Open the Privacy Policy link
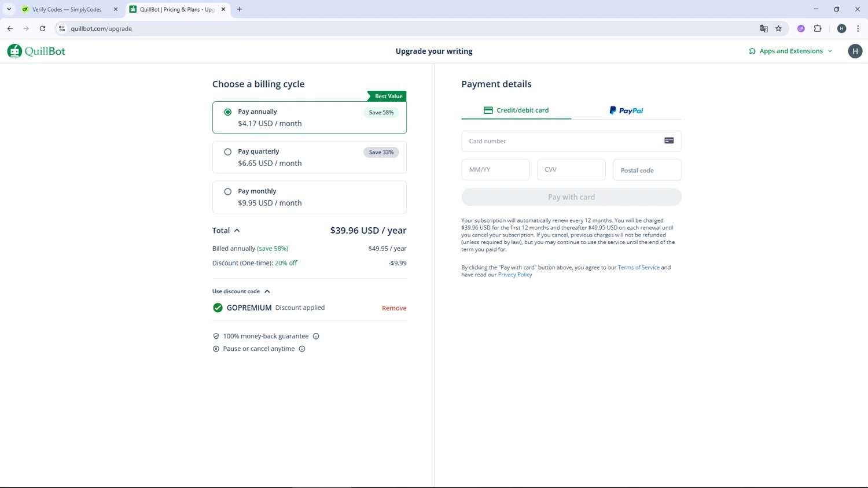This screenshot has height=488, width=868. [x=515, y=275]
